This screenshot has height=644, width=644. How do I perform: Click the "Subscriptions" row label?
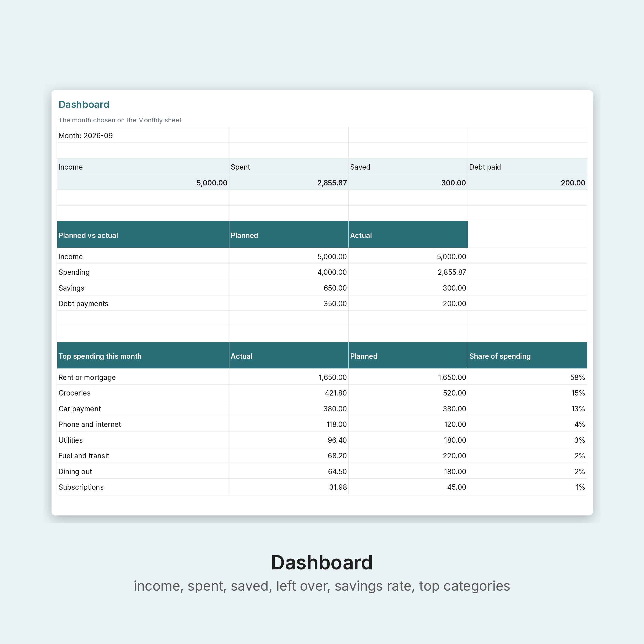[81, 487]
